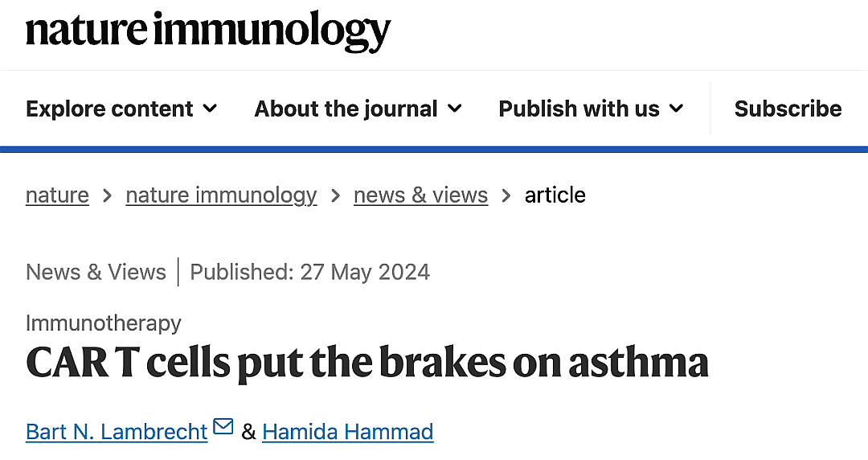Screen dimensions: 868x460
Task: Open author Bart N. Lambrecht's profile
Action: tap(117, 432)
